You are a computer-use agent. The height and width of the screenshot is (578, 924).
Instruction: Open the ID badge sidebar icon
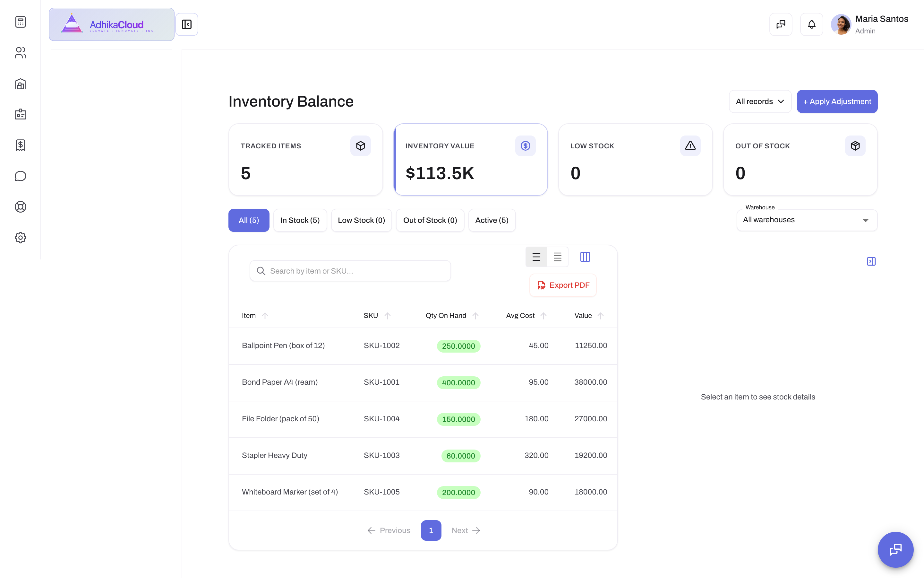[x=20, y=114]
